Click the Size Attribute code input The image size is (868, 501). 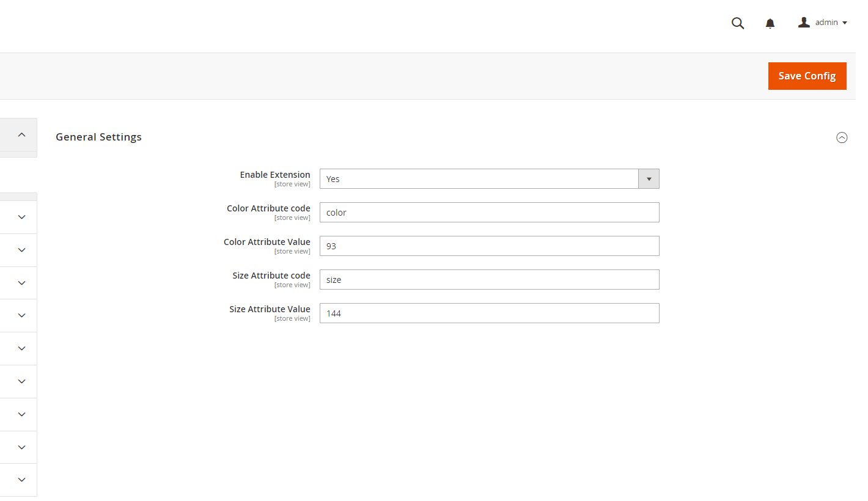coord(489,280)
